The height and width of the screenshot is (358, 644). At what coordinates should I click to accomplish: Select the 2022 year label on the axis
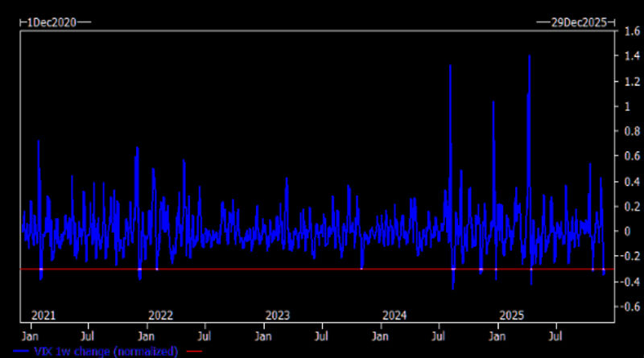[160, 315]
